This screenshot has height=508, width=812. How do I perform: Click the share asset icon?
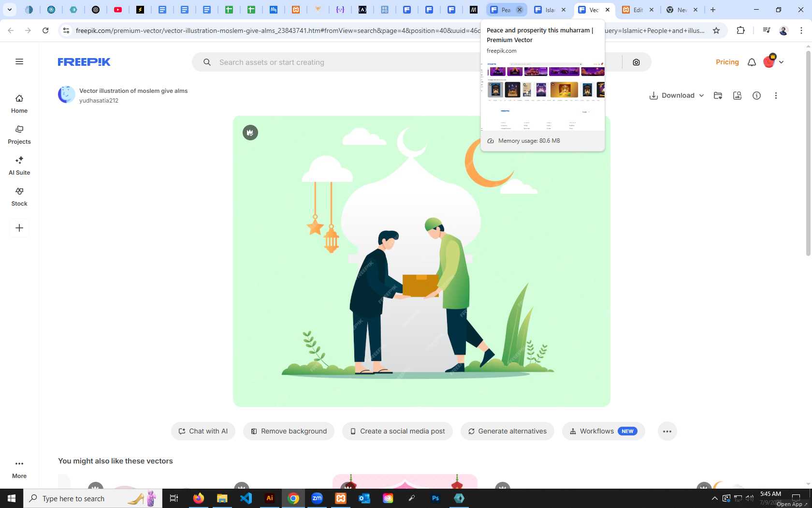[x=737, y=95]
